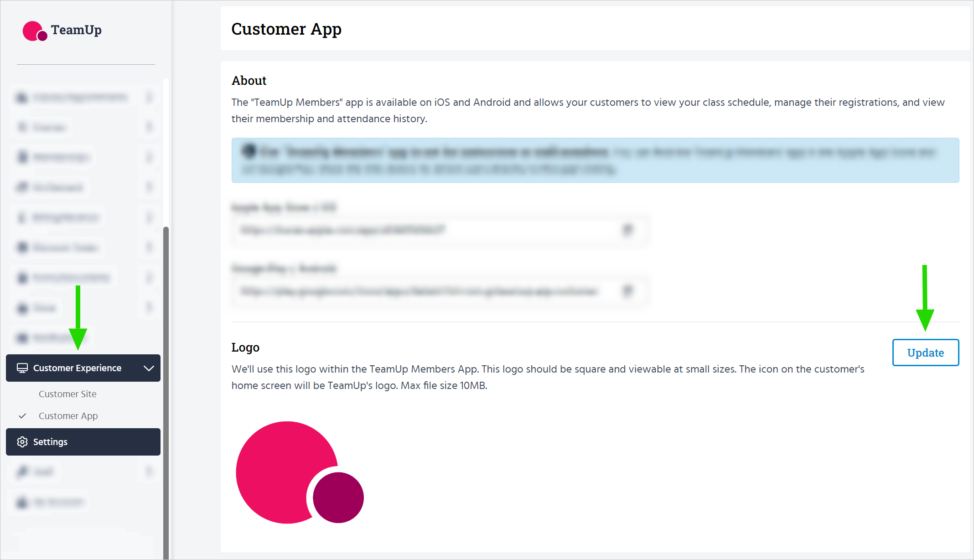Click the sidebar scrollbar thumb

pos(166,392)
